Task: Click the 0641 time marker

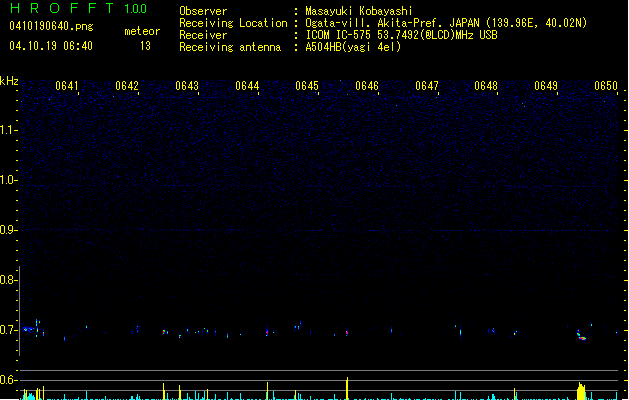Action: click(x=67, y=86)
